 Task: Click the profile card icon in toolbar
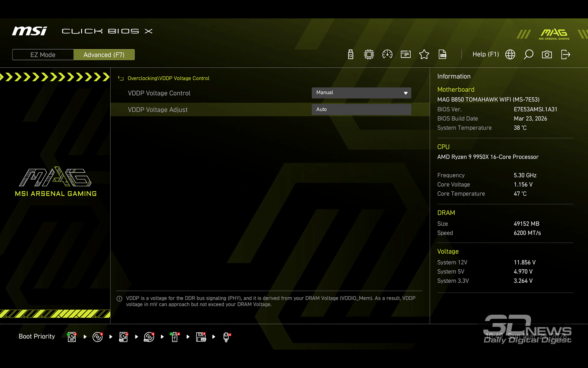(406, 54)
